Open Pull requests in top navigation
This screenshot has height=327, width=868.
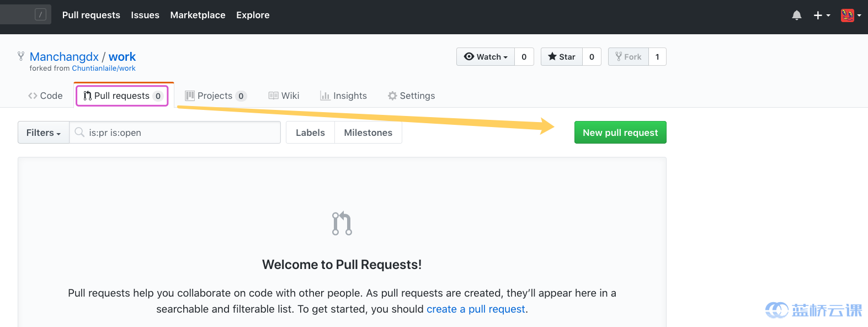[91, 15]
